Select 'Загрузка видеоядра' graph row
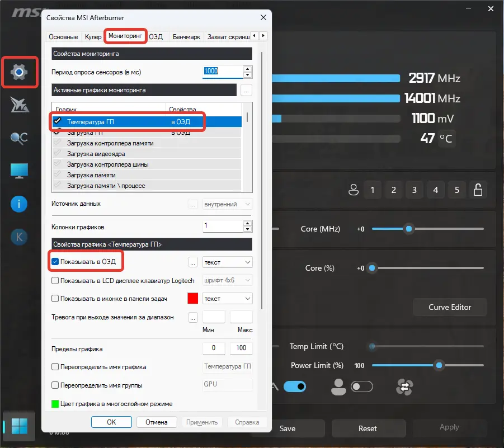 click(x=147, y=154)
